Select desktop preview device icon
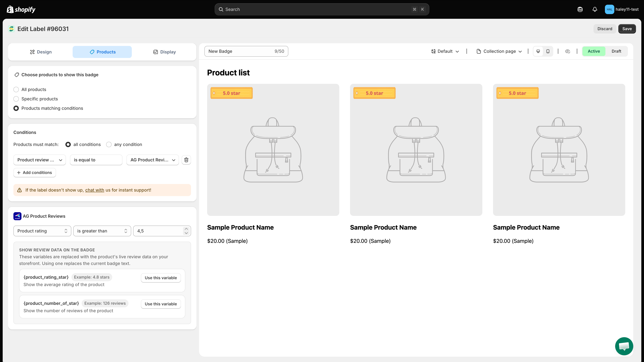The image size is (644, 362). pos(538,51)
